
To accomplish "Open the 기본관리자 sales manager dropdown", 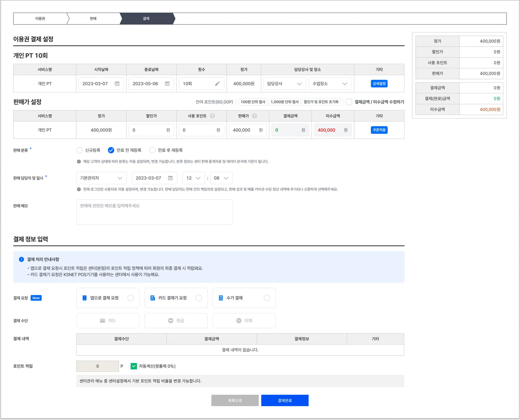I will pyautogui.click(x=101, y=178).
